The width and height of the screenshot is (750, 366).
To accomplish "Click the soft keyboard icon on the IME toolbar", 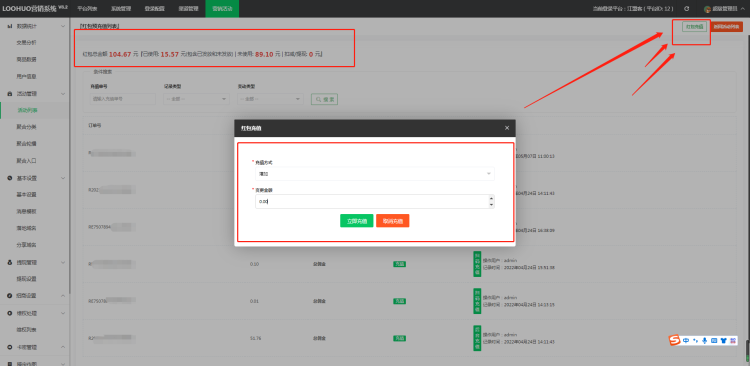I will pos(714,341).
